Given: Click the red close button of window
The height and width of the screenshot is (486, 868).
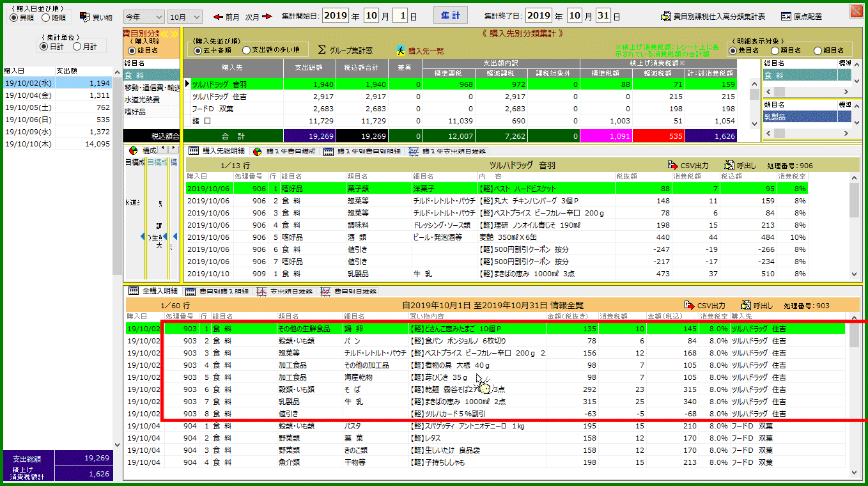Looking at the screenshot, I should (x=856, y=10).
